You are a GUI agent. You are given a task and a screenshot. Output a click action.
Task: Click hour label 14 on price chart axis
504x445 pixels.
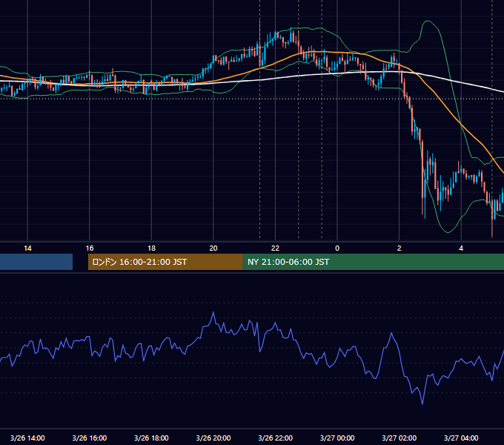tap(27, 248)
